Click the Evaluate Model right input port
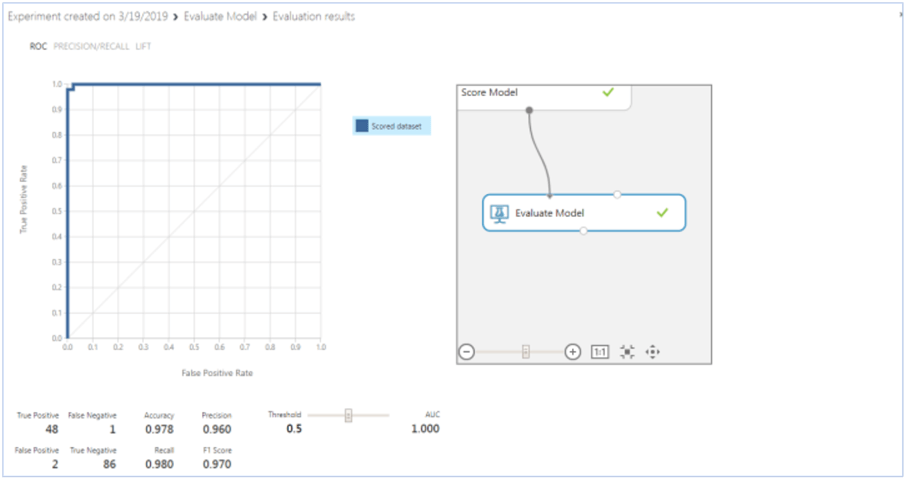 click(617, 194)
